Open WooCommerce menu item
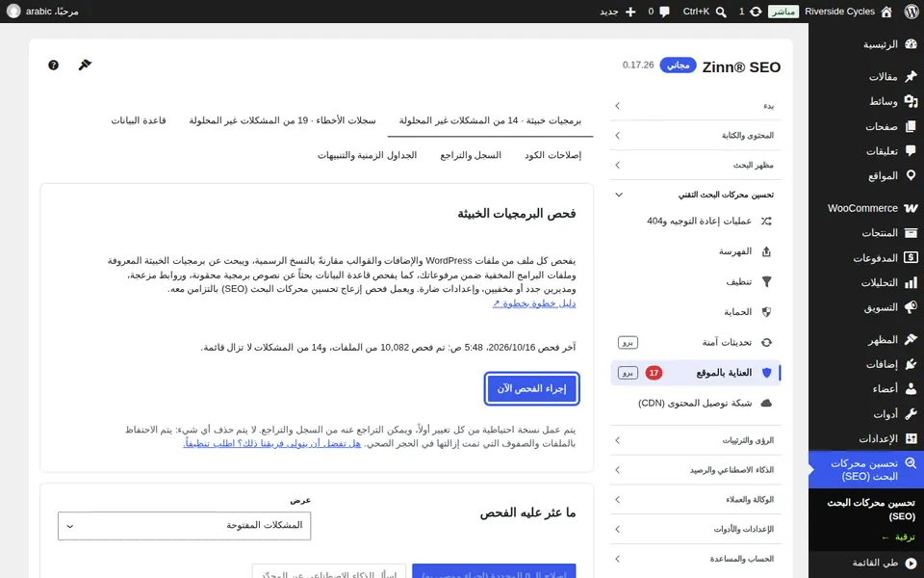This screenshot has width=924, height=578. [866, 208]
